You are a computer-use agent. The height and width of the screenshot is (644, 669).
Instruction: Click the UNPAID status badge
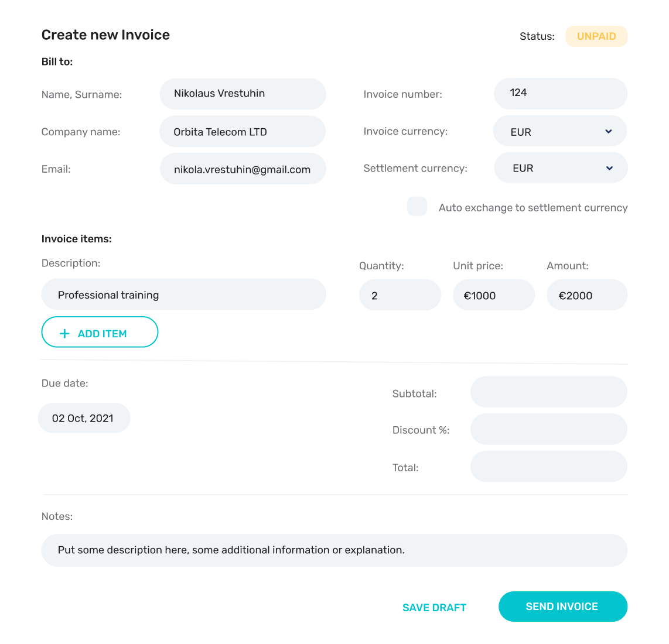(596, 36)
